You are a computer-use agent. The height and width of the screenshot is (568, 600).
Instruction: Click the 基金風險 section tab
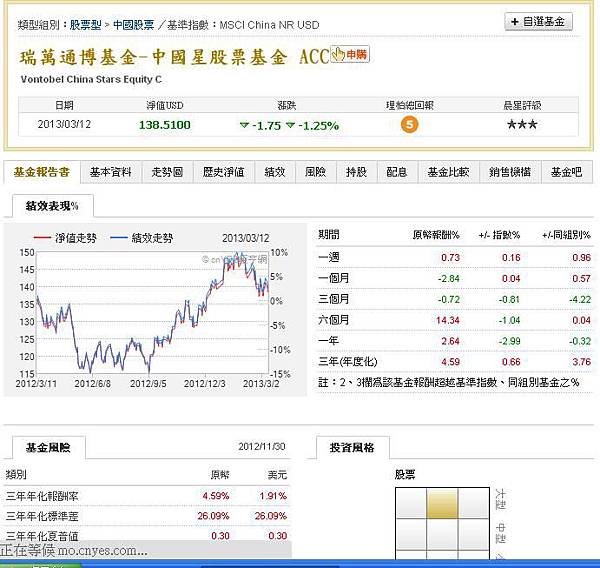click(48, 447)
